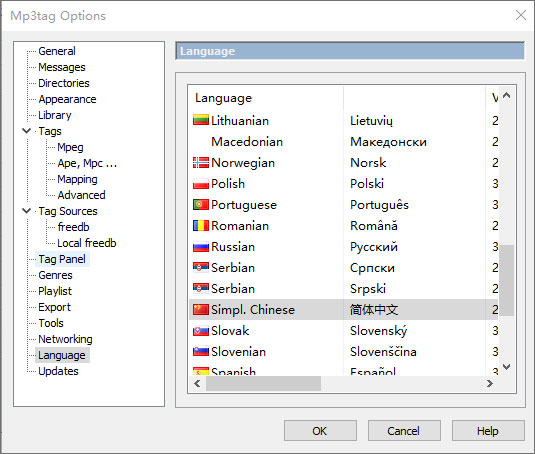This screenshot has width=535, height=454.
Task: Select the Romanian flag icon
Action: (201, 226)
